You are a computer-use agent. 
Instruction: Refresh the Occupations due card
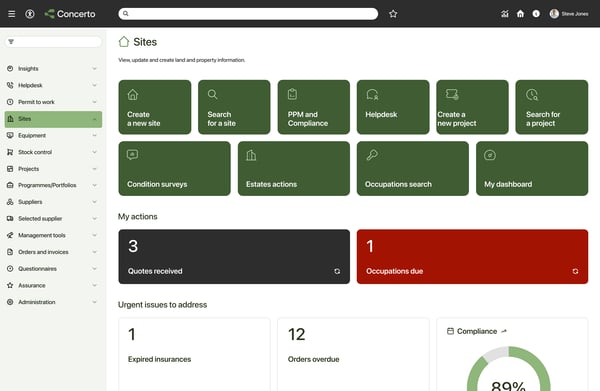(x=575, y=271)
